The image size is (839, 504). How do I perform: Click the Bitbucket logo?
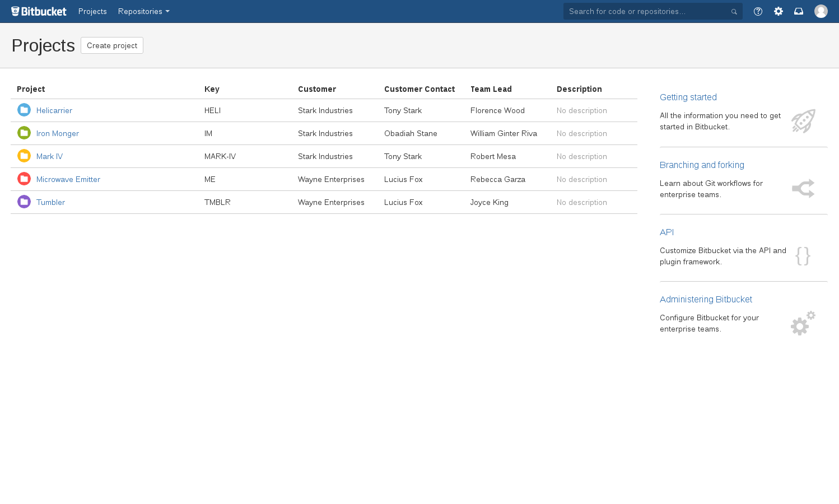[x=39, y=11]
